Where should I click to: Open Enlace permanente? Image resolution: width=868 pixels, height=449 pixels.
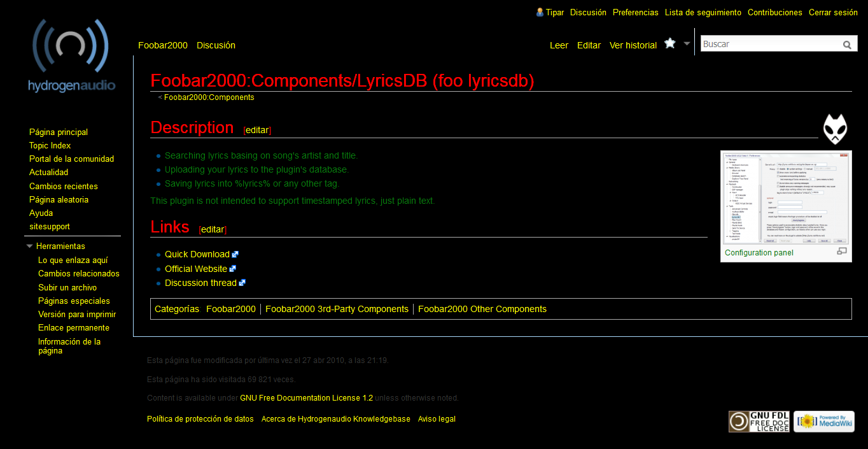tap(74, 327)
